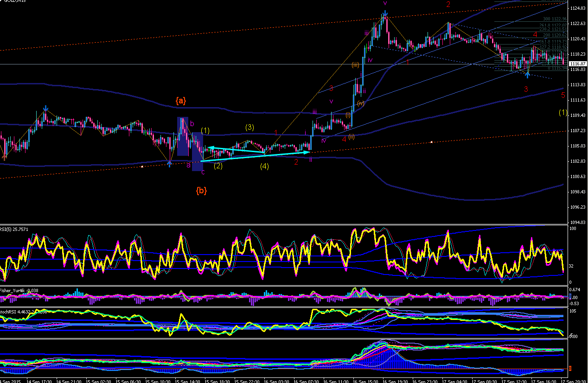Click the blue down arrow over the 14 Sep high

pyautogui.click(x=45, y=109)
